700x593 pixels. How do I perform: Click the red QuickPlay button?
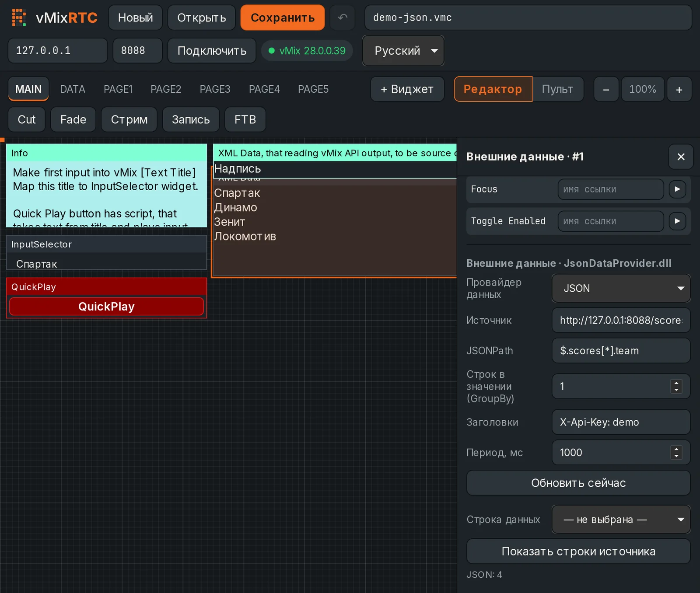(x=106, y=307)
